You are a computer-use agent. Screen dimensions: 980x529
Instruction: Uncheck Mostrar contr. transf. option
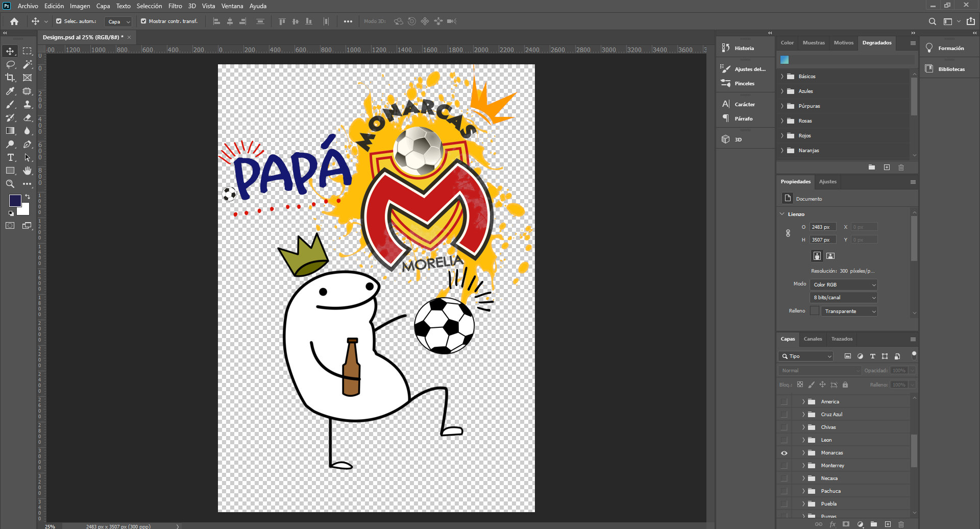(144, 21)
